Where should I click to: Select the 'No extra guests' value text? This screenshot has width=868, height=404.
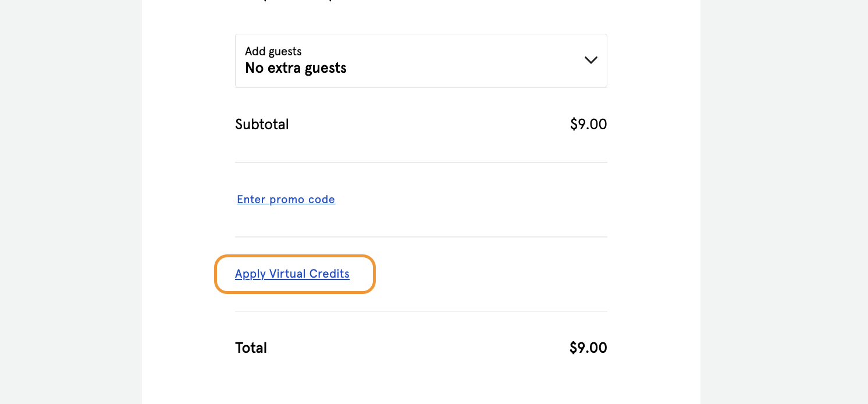[x=296, y=68]
